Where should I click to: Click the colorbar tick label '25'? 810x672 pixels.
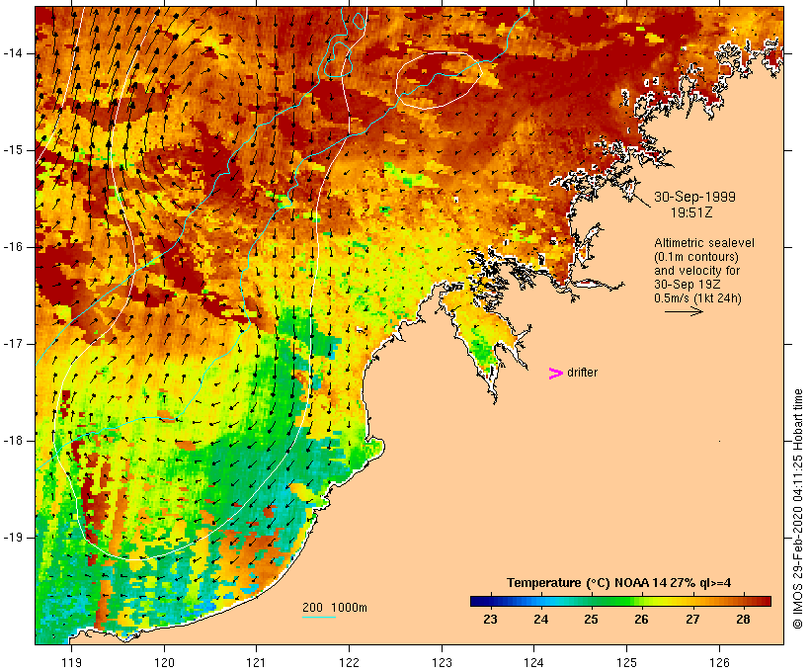coord(592,619)
